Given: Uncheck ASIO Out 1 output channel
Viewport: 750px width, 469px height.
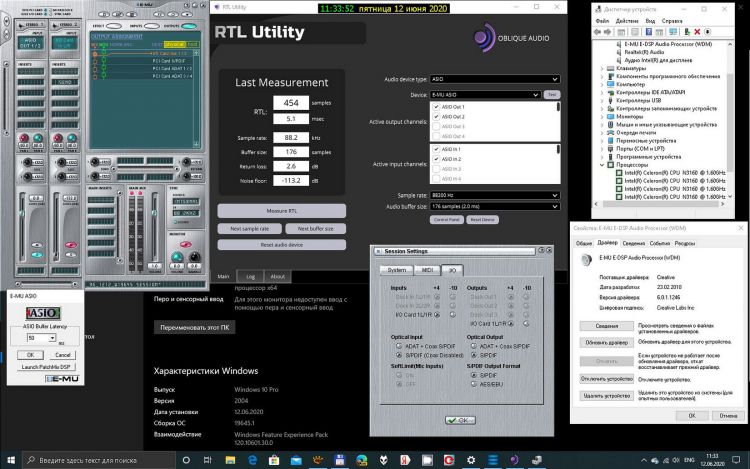Looking at the screenshot, I should click(x=436, y=107).
